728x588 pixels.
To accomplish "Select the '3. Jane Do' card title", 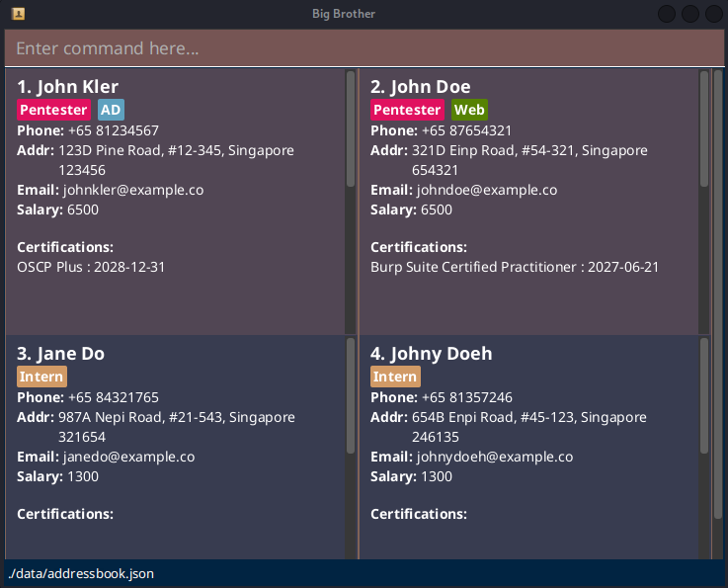I will pos(61,354).
